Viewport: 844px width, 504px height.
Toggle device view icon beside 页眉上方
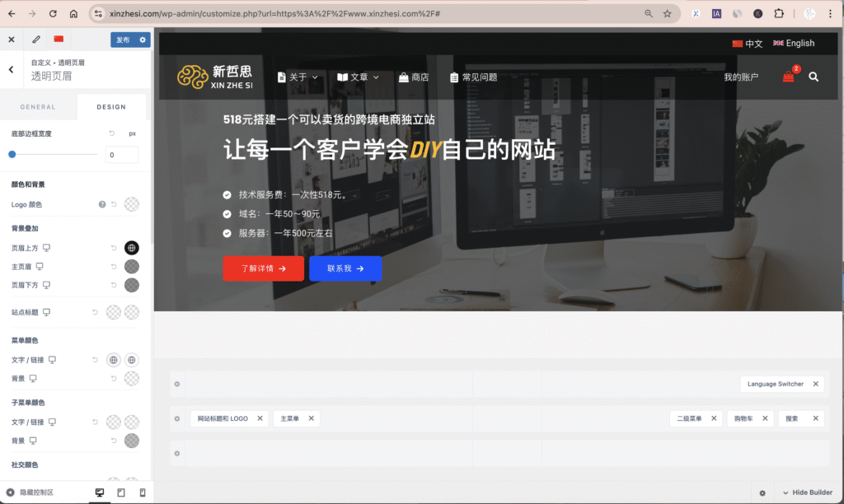tap(47, 248)
